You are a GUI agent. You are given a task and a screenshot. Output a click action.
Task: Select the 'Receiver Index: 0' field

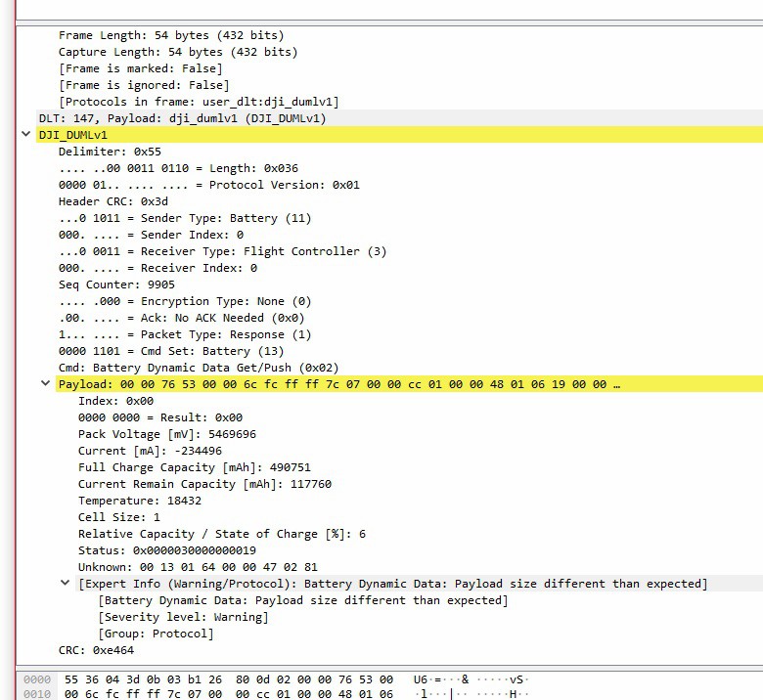[157, 268]
